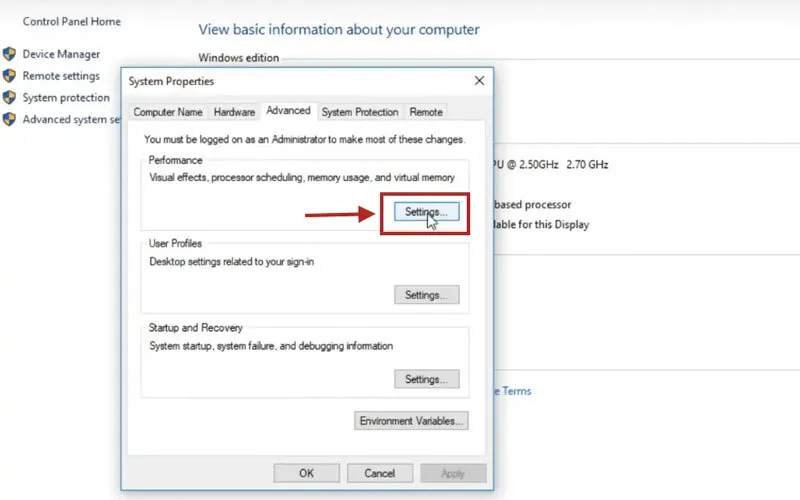Open System protection link in sidebar
The image size is (800, 500).
pyautogui.click(x=66, y=97)
